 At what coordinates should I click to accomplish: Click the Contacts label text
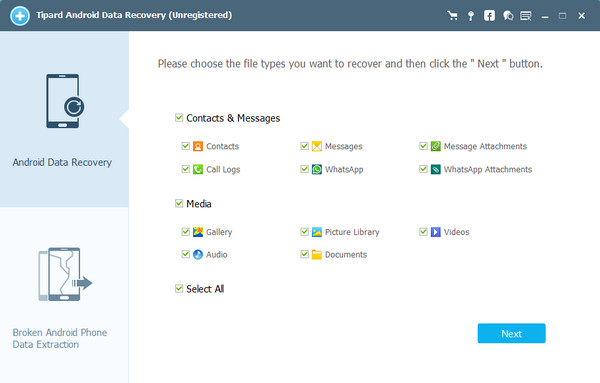coord(222,146)
